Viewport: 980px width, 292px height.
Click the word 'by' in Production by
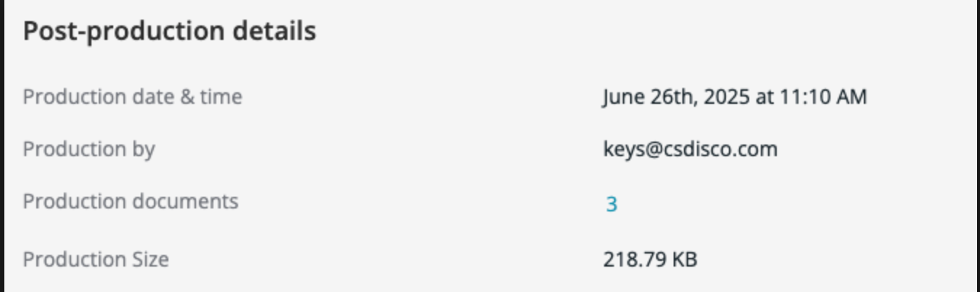142,150
